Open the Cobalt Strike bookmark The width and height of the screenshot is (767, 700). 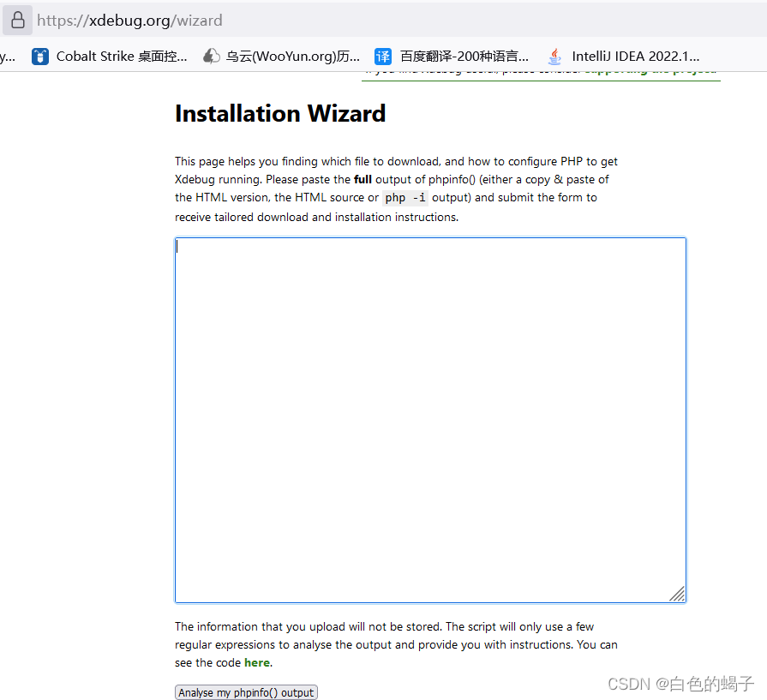[x=110, y=57]
